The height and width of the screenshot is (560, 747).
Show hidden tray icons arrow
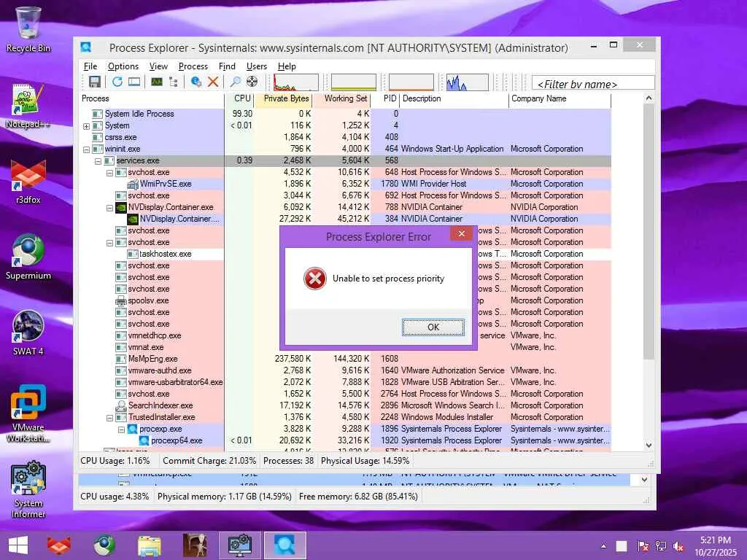(603, 546)
